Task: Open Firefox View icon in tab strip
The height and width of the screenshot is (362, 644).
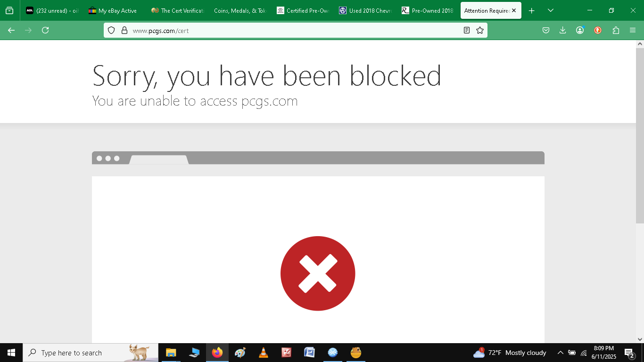Action: click(x=9, y=10)
